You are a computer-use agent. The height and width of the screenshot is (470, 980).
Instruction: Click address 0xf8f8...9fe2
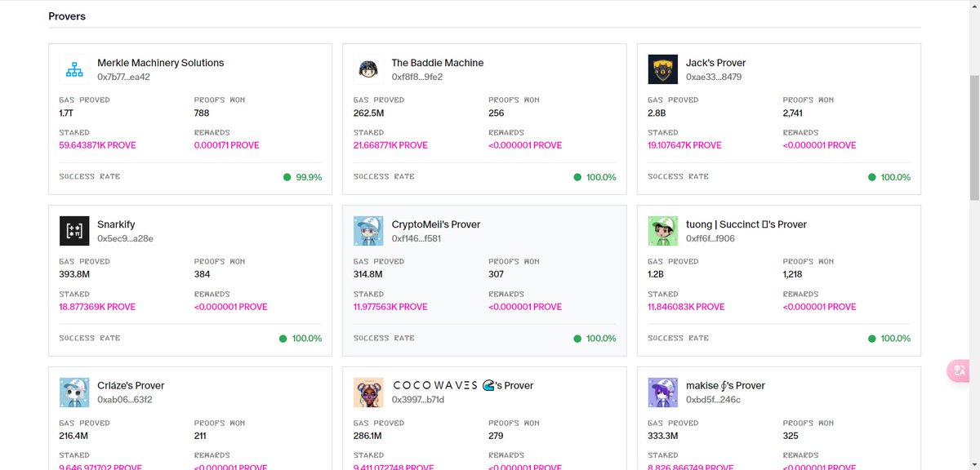(417, 78)
